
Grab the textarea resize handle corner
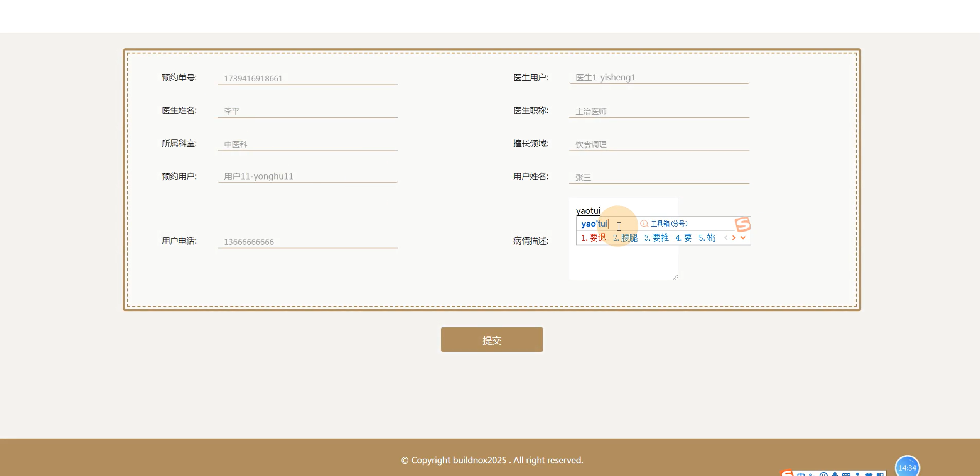tap(675, 277)
